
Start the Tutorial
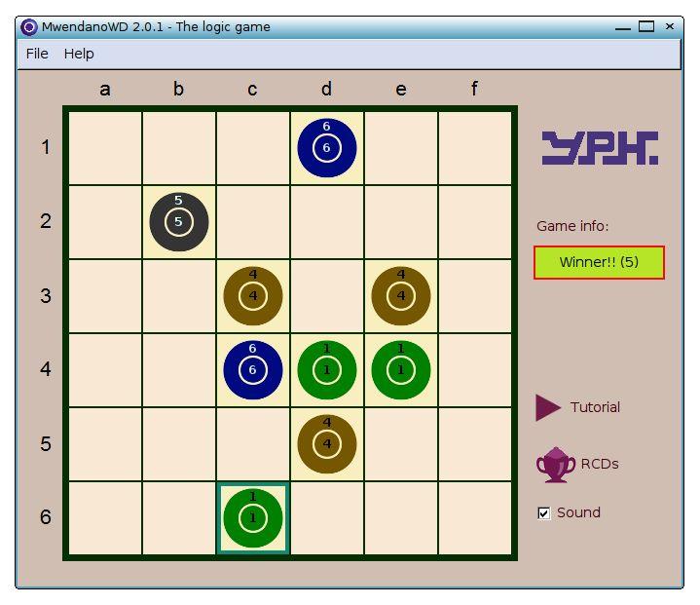click(578, 407)
